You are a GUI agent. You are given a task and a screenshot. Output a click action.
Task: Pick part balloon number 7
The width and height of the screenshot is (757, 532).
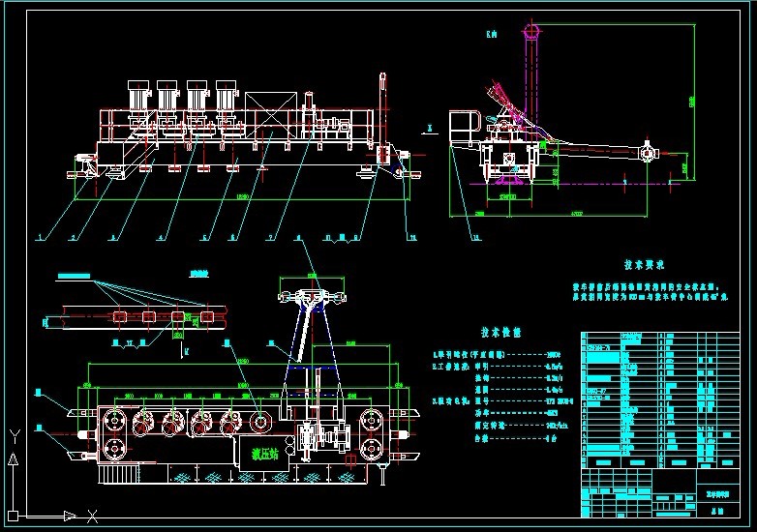pos(271,237)
